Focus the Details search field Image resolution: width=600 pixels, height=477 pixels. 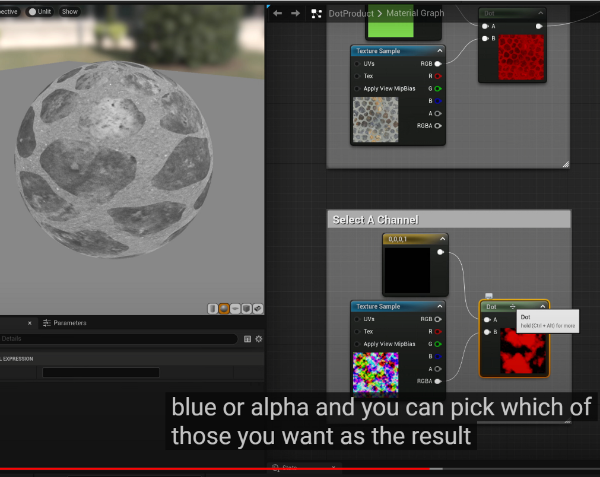tap(118, 339)
